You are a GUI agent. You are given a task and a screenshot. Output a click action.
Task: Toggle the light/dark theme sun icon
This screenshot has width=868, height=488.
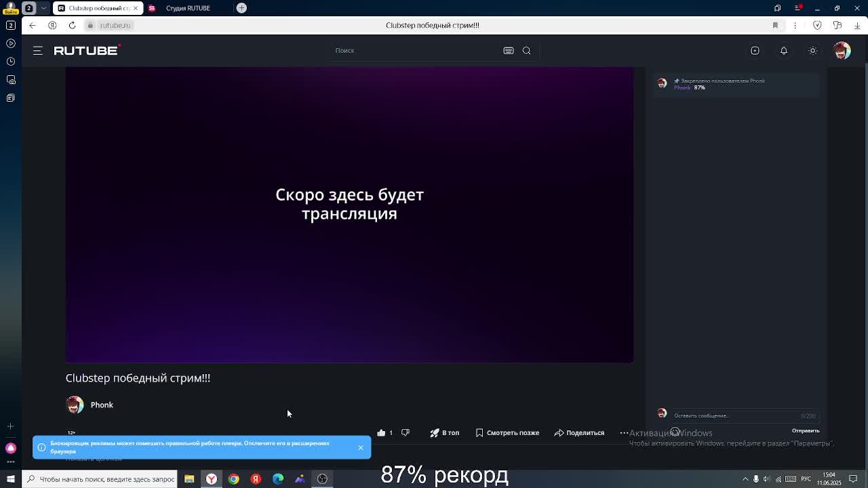[813, 50]
